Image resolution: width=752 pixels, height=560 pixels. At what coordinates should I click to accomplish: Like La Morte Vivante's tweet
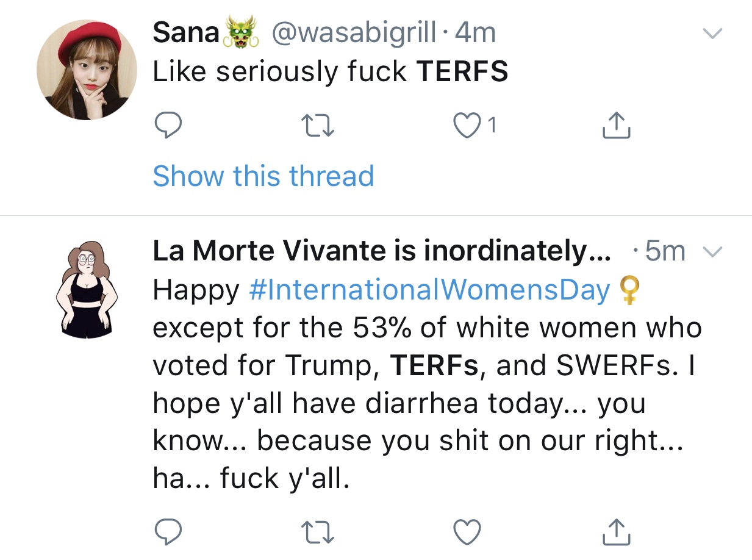point(468,531)
